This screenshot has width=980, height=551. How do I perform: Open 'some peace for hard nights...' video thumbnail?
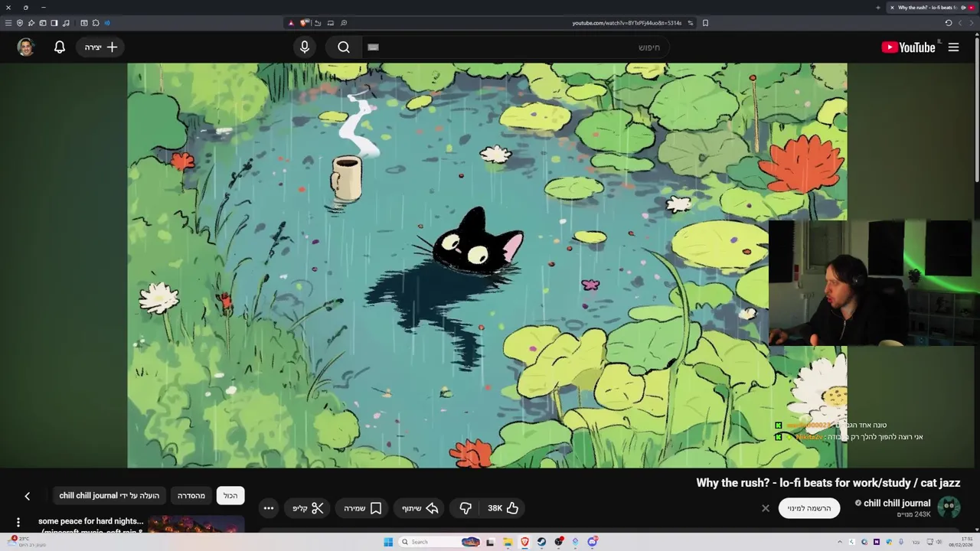coord(196,525)
